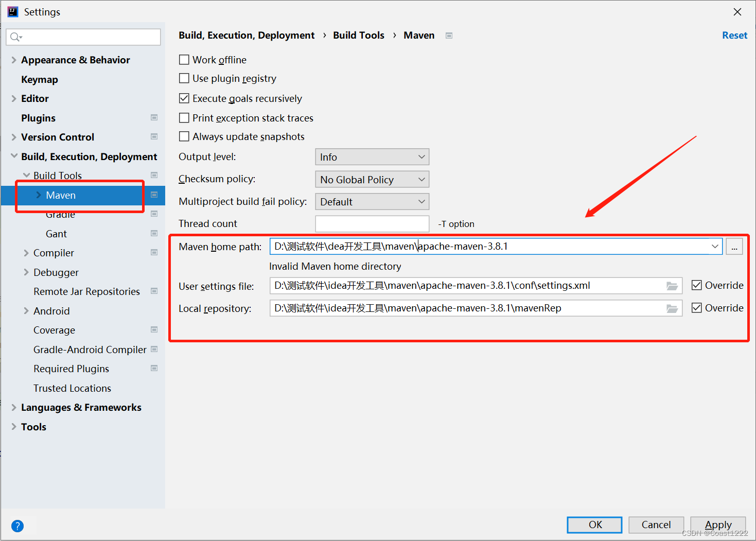The height and width of the screenshot is (541, 756).
Task: Browse Maven home path with ellipsis button
Action: (734, 247)
